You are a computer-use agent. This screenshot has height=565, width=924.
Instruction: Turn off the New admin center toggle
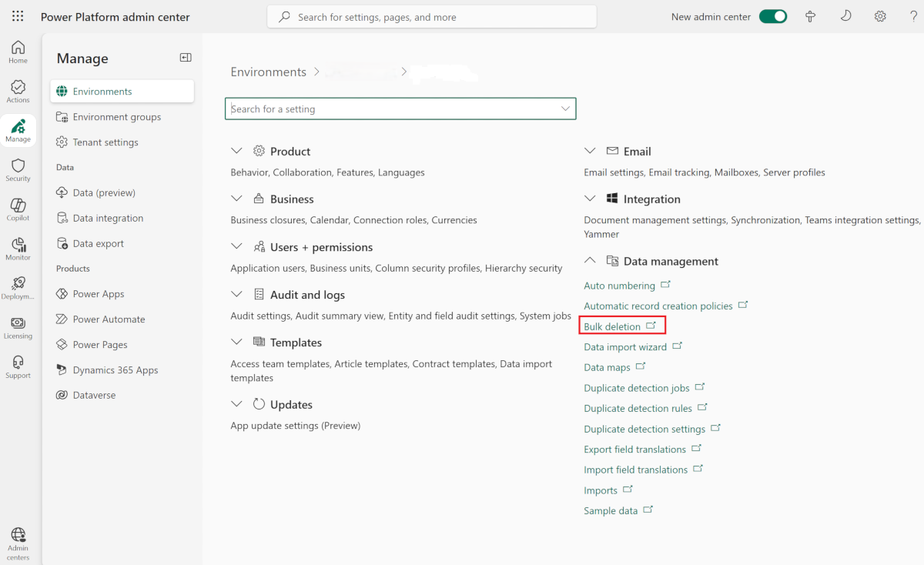tap(772, 16)
